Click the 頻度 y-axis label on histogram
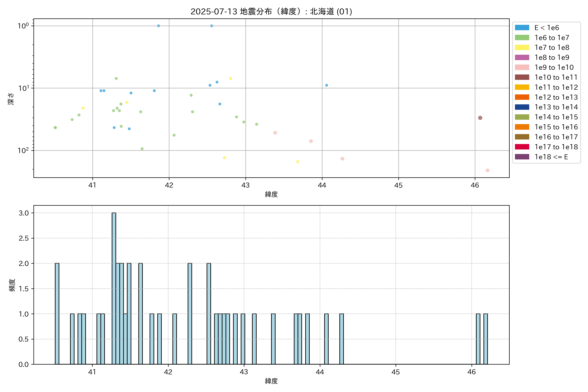Screen dimensions: 588x392 pos(12,285)
